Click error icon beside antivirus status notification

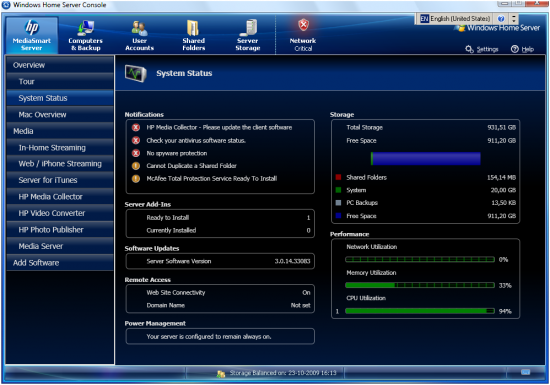click(136, 141)
